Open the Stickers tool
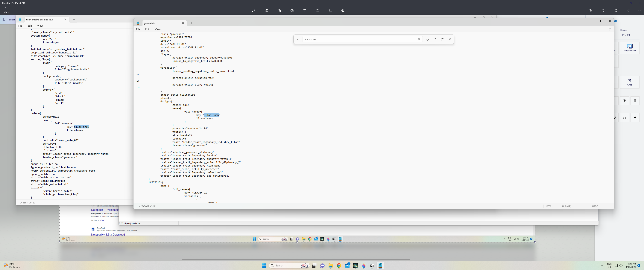The image size is (644, 270). pos(292,11)
